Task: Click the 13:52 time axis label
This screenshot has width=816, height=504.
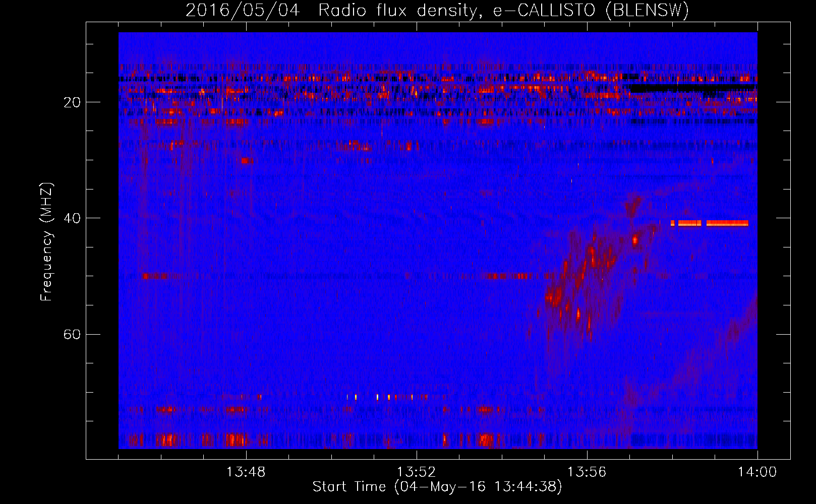Action: click(x=417, y=472)
